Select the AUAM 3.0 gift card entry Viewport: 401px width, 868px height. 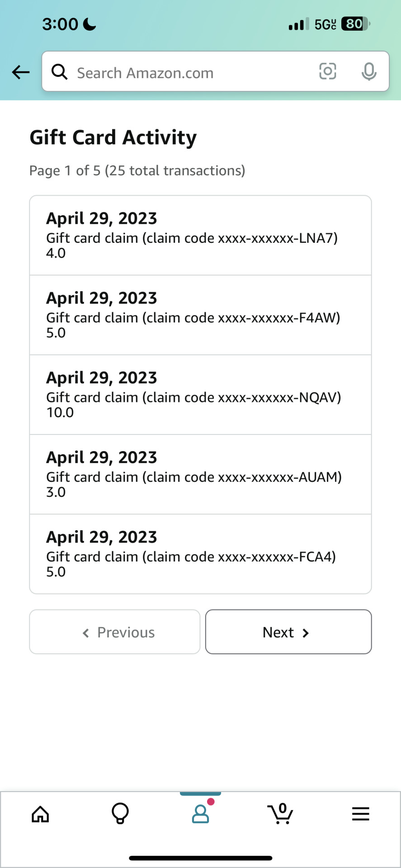pos(201,474)
